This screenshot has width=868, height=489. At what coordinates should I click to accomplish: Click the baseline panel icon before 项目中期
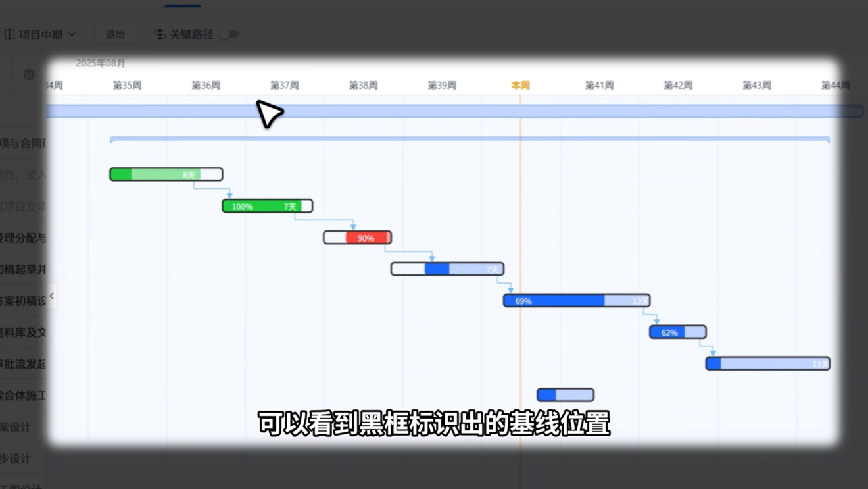click(x=9, y=34)
